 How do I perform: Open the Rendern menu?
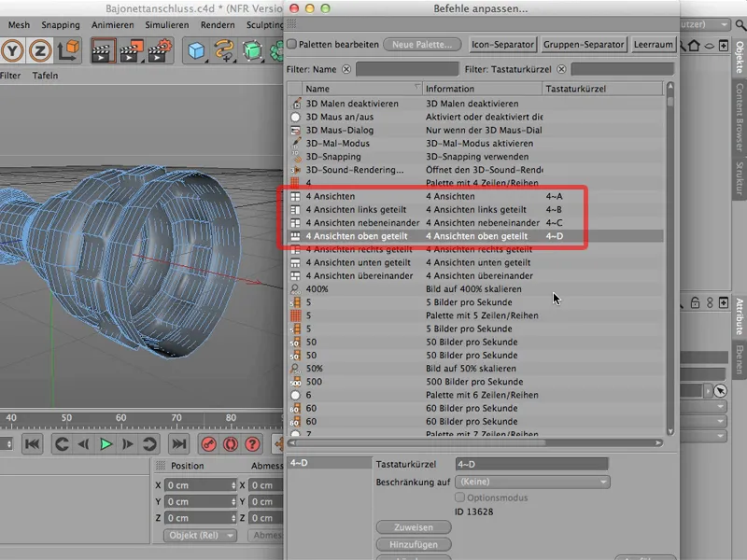[218, 25]
